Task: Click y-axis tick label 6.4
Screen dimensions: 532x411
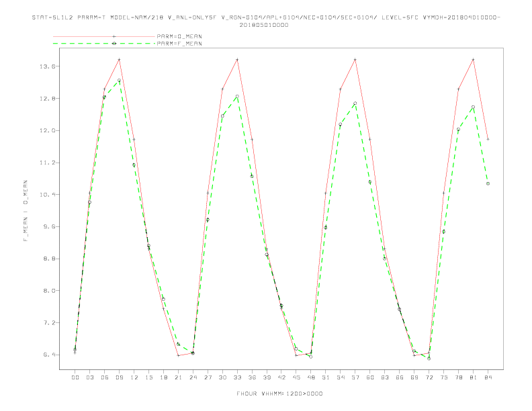Action: click(49, 355)
